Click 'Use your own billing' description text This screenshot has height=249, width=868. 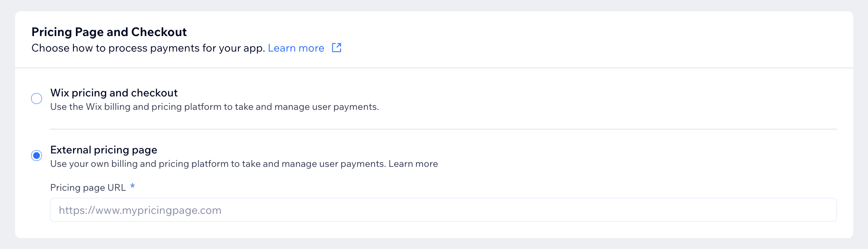(x=218, y=164)
